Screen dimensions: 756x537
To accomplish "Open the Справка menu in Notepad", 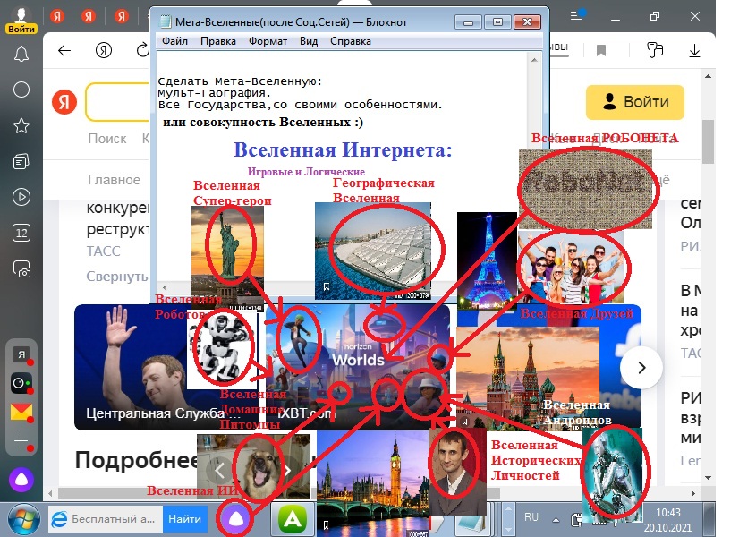I will pos(351,41).
